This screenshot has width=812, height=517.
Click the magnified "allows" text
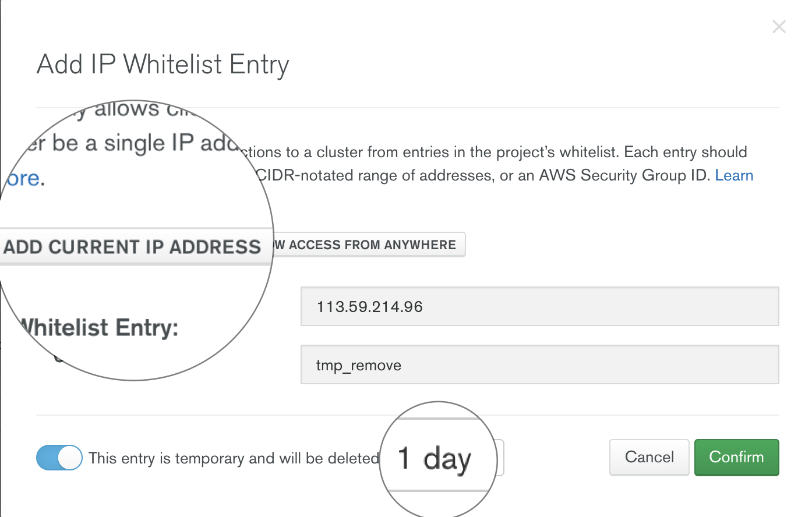click(x=126, y=109)
